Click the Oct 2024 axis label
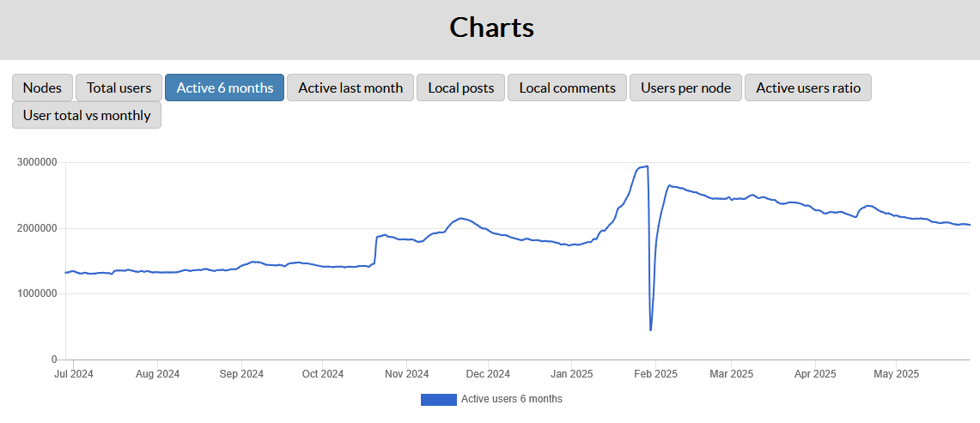The width and height of the screenshot is (980, 423). tap(322, 374)
